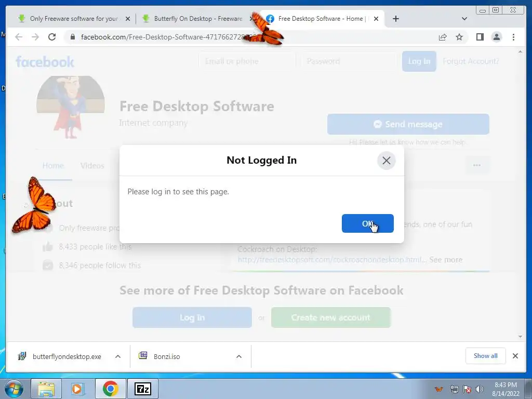Open Windows Media Player from taskbar

click(77, 389)
